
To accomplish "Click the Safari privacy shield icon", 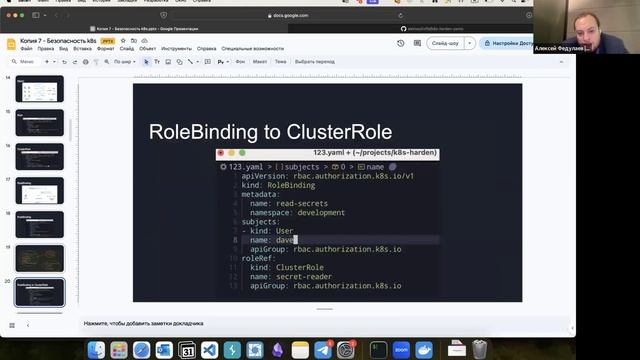I will pyautogui.click(x=164, y=16).
